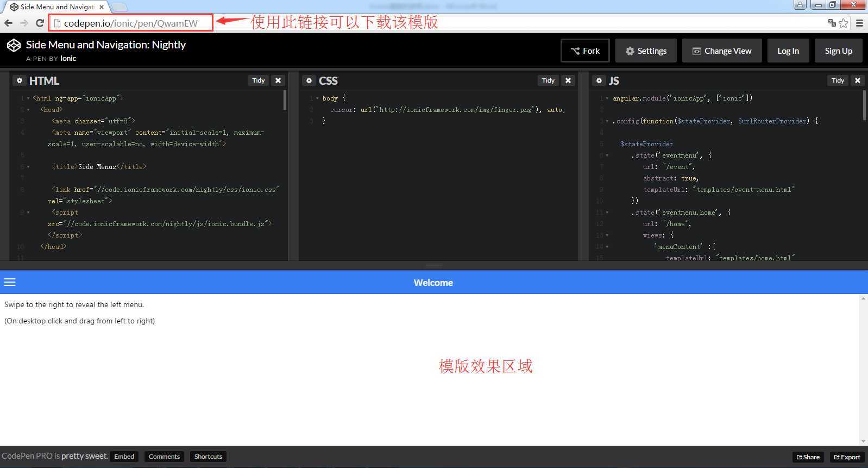Click the Embed button
The height and width of the screenshot is (468, 868).
click(124, 457)
